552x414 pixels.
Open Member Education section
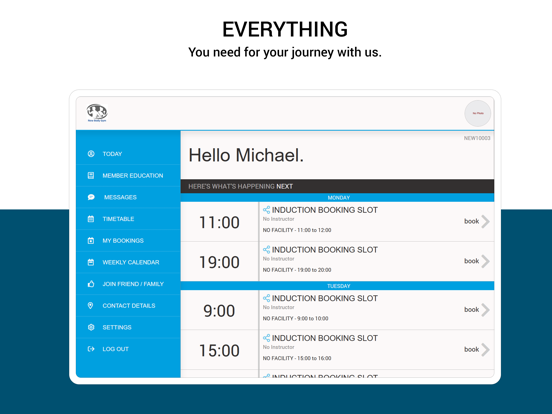point(128,175)
